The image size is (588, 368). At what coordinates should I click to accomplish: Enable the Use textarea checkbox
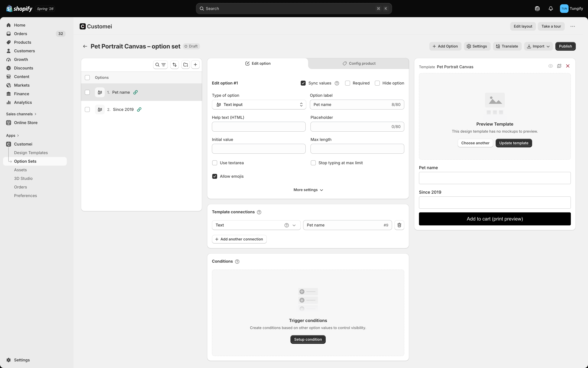coord(215,163)
